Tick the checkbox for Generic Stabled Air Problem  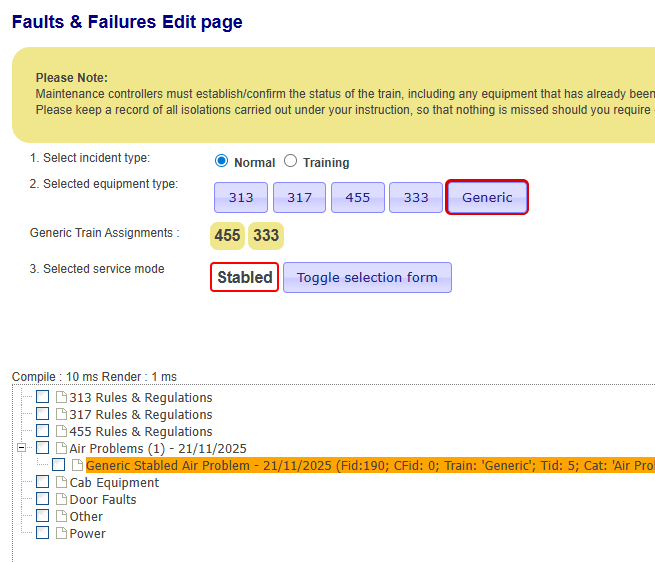click(x=59, y=466)
